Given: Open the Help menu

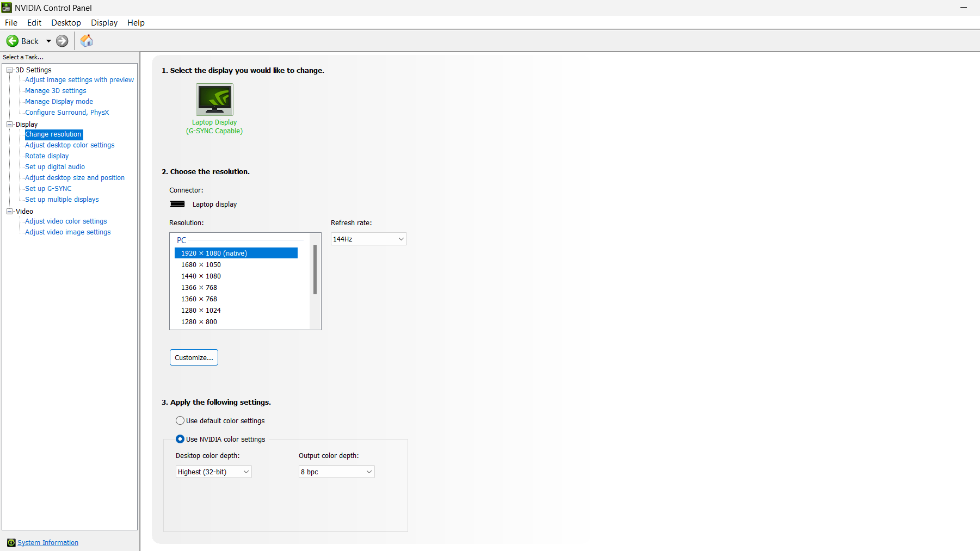Looking at the screenshot, I should (x=136, y=22).
